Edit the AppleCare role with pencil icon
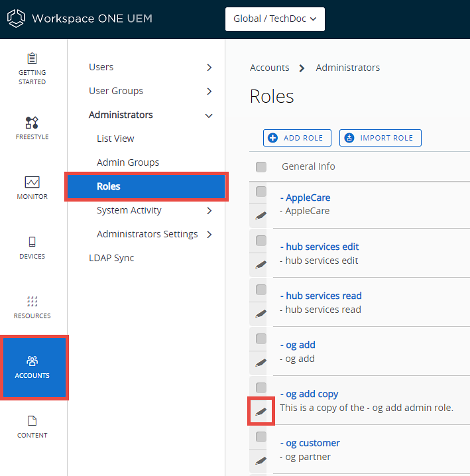 pos(261,215)
